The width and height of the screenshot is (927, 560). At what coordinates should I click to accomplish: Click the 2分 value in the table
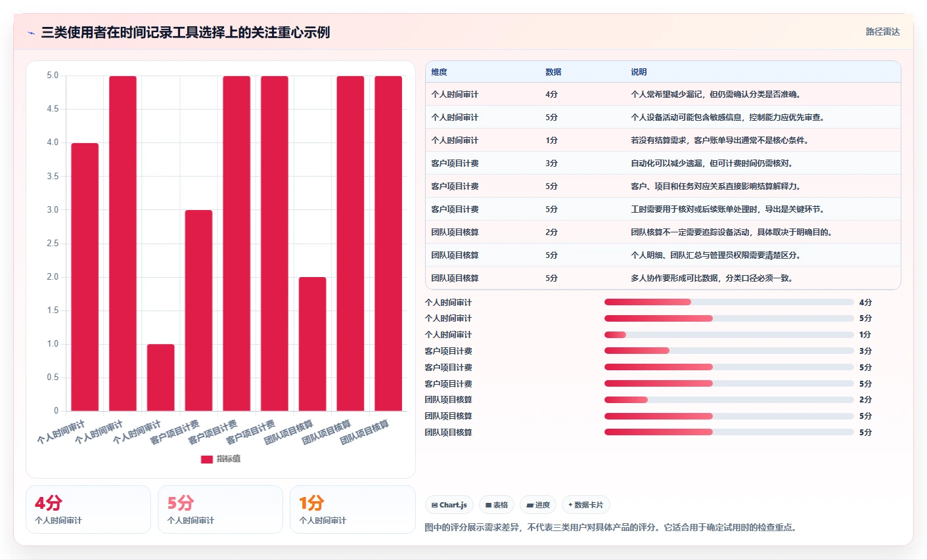click(551, 232)
